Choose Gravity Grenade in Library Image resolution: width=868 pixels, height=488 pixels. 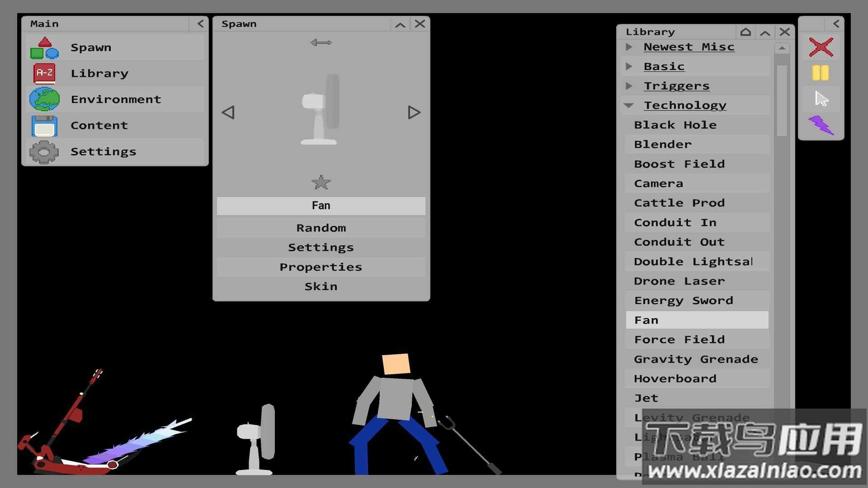[695, 359]
